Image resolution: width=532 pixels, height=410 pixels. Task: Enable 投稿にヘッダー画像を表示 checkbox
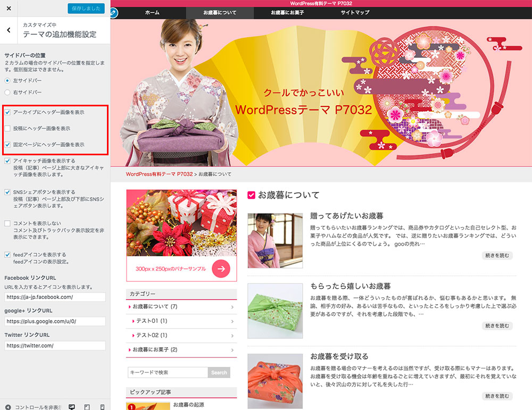[7, 129]
